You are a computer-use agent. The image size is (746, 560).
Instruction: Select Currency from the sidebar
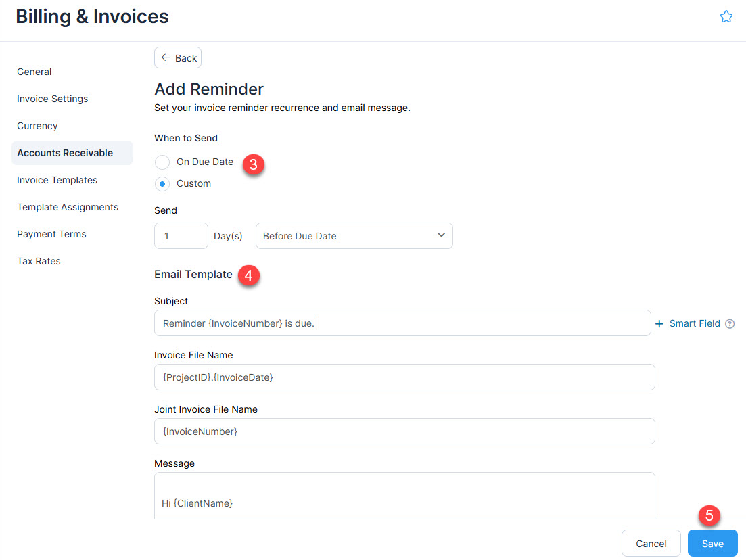tap(37, 126)
